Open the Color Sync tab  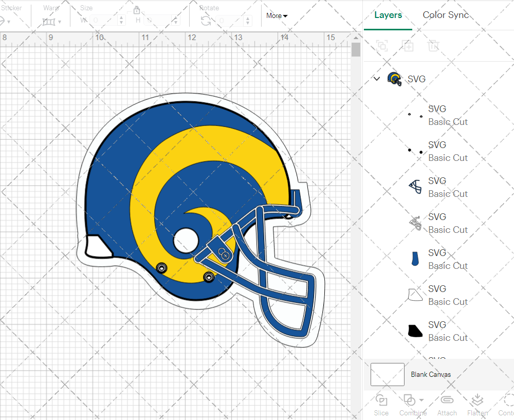click(446, 15)
